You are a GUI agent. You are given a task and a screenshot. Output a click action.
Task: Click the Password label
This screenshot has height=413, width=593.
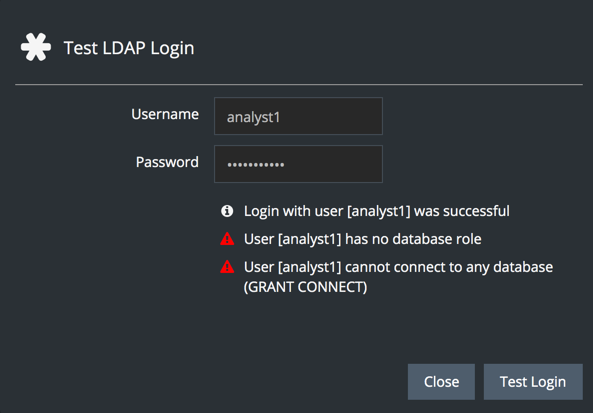coord(167,162)
